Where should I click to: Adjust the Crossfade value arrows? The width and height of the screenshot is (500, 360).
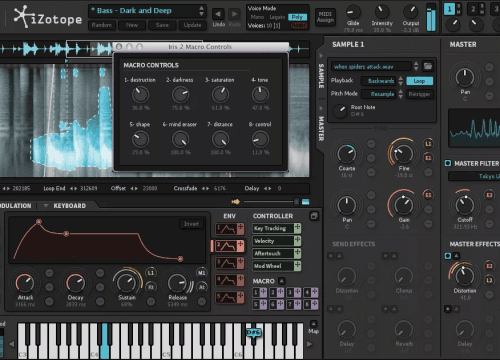pos(206,188)
